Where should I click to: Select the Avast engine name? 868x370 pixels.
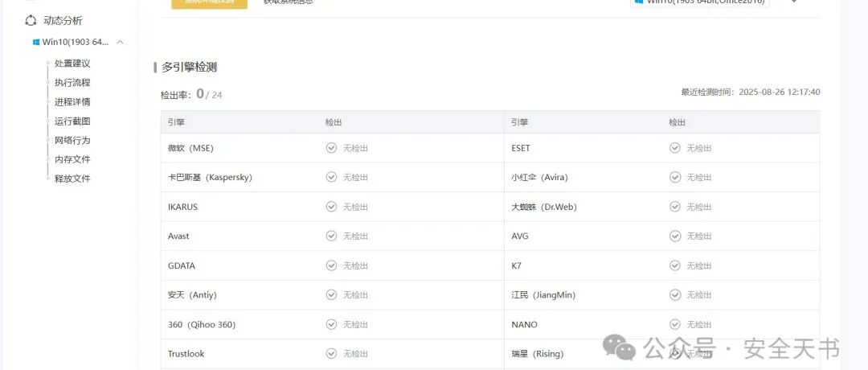(178, 236)
